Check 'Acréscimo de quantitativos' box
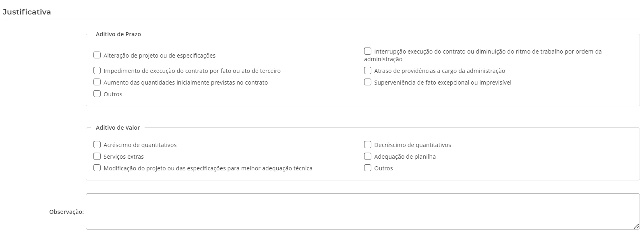 pyautogui.click(x=97, y=145)
